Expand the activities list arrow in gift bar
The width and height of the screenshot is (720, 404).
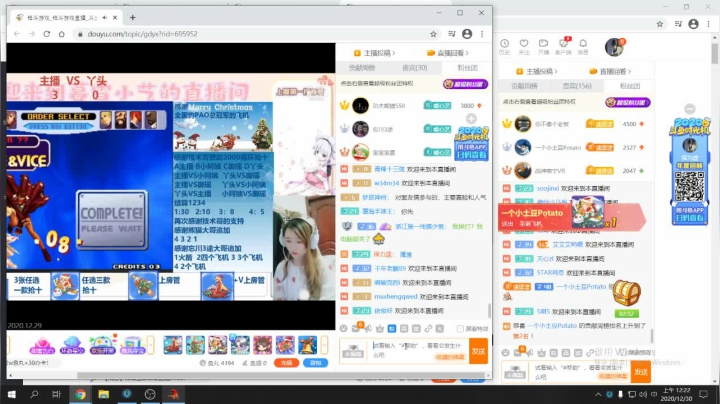[151, 345]
